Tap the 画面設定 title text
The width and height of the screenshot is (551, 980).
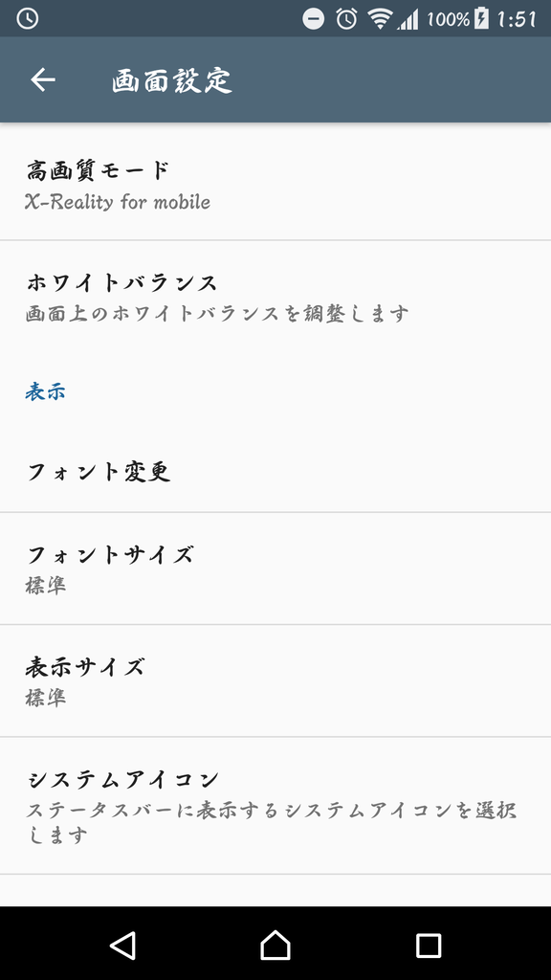[172, 80]
